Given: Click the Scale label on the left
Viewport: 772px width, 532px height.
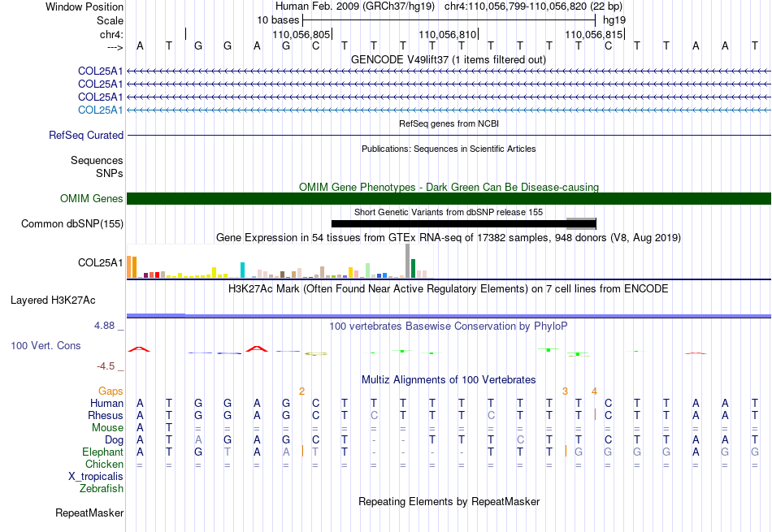Looking at the screenshot, I should (110, 20).
